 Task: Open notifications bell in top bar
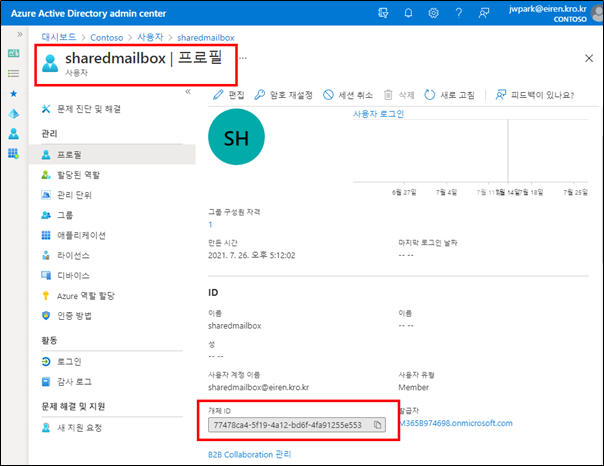pos(408,13)
